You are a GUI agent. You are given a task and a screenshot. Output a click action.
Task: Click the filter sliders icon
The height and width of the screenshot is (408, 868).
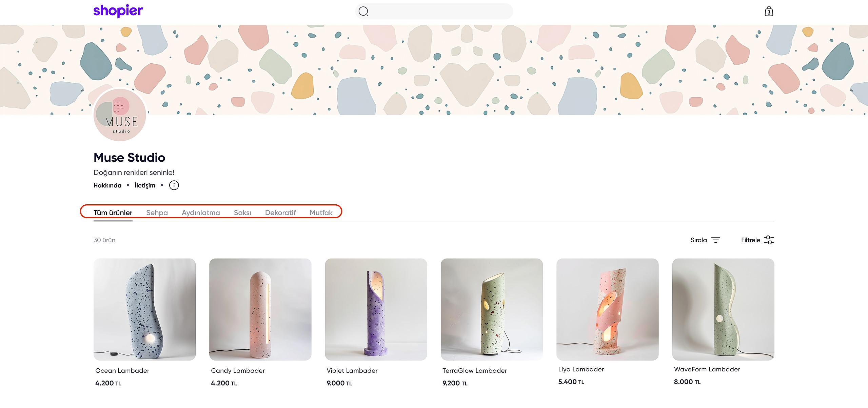[769, 240]
